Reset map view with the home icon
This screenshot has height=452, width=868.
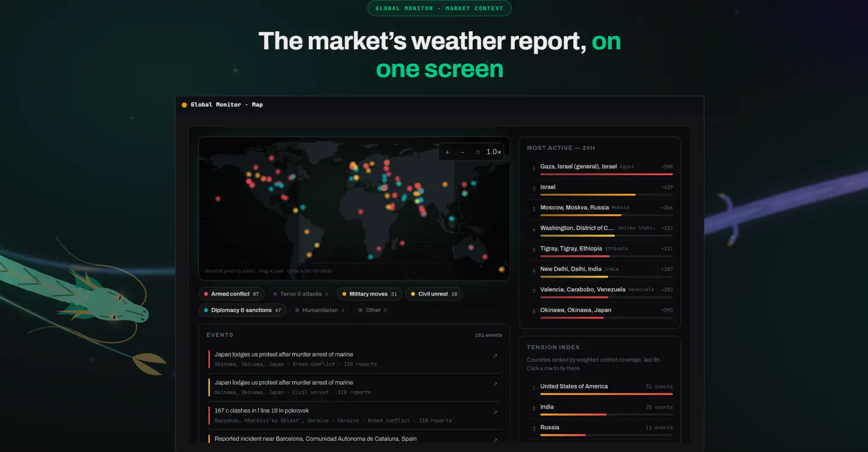click(x=478, y=152)
